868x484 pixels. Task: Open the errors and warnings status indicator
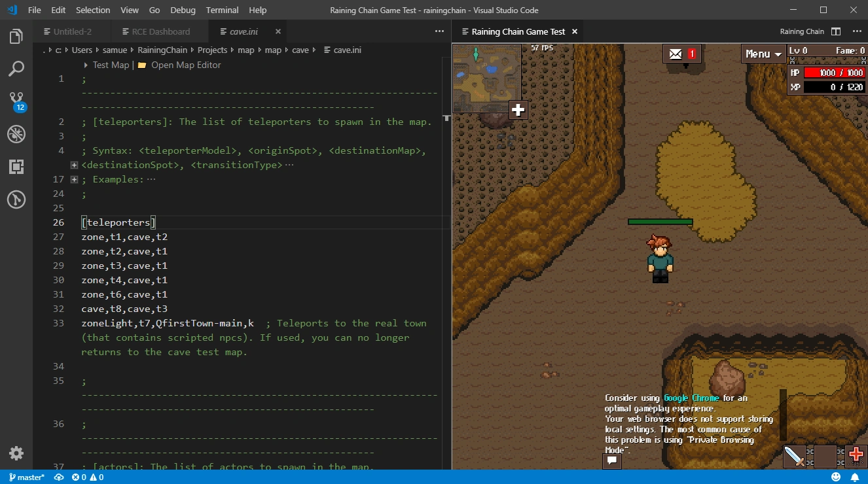pyautogui.click(x=88, y=477)
